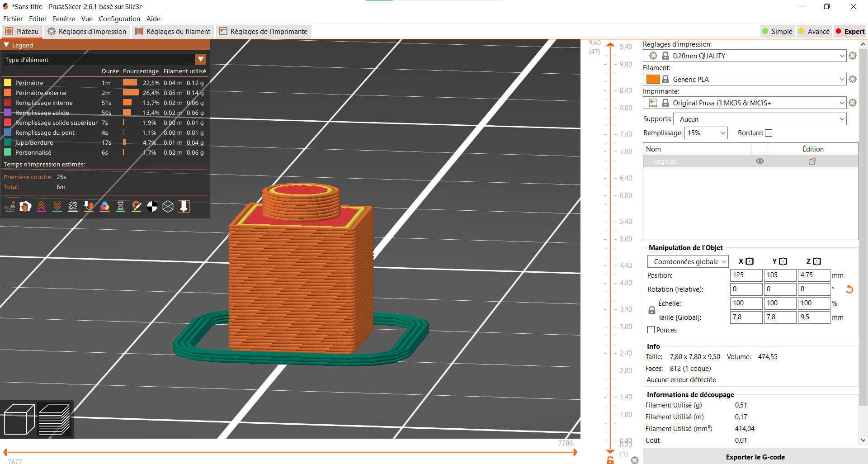Screen dimensions: 868x464
Task: Open Supports dropdown showing Aucun
Action: [760, 119]
